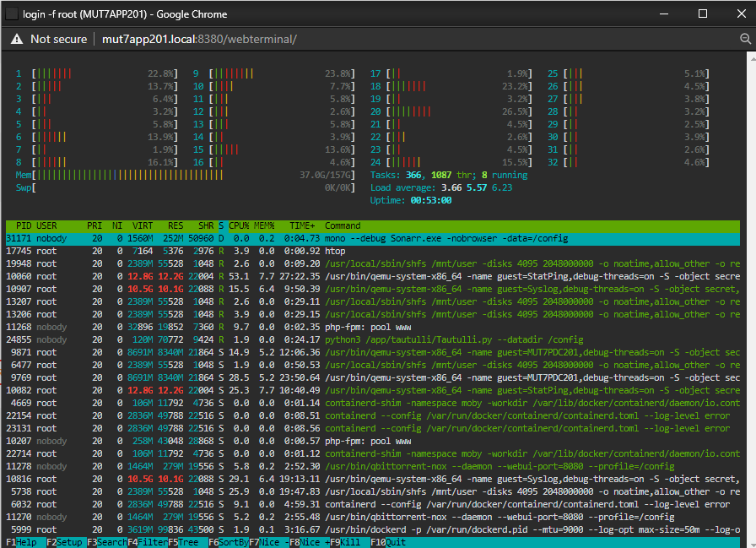Viewport: 756px width, 548px height.
Task: Sort by the CPU% column header
Action: click(x=239, y=225)
